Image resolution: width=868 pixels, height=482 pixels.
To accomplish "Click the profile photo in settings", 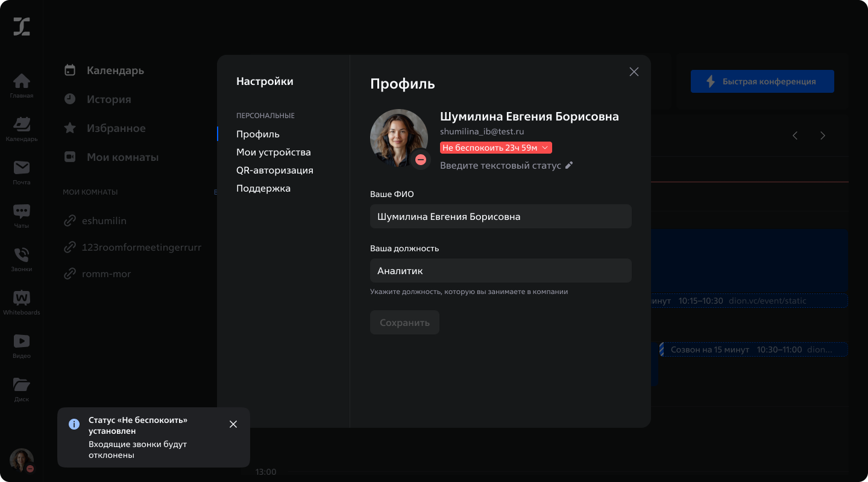I will [398, 138].
